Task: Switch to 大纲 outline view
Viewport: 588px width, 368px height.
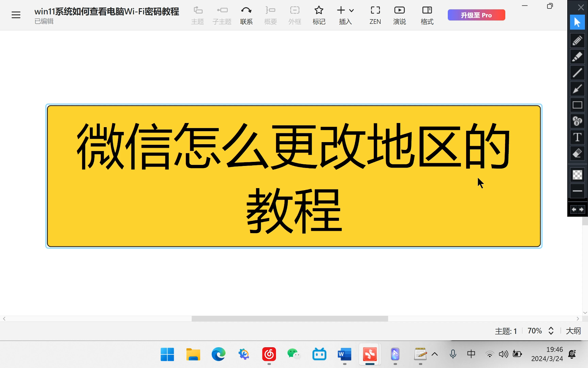Action: (573, 331)
